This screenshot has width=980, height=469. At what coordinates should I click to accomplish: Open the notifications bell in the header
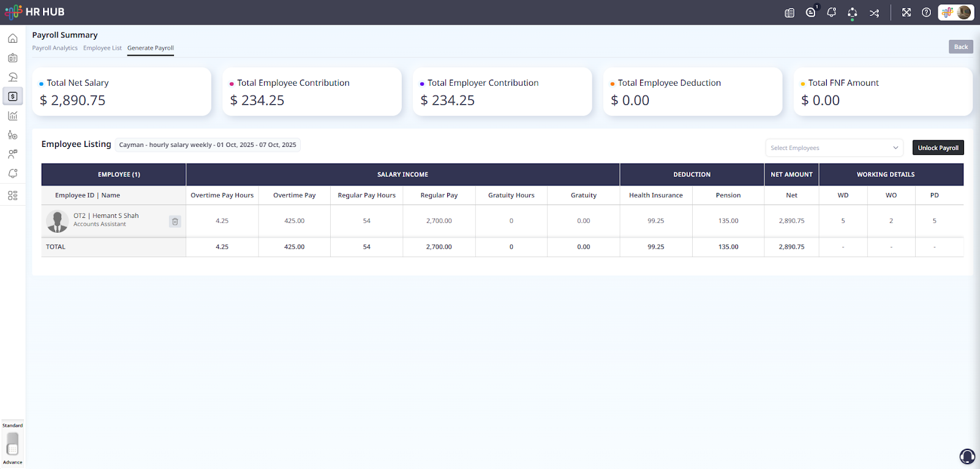click(832, 12)
